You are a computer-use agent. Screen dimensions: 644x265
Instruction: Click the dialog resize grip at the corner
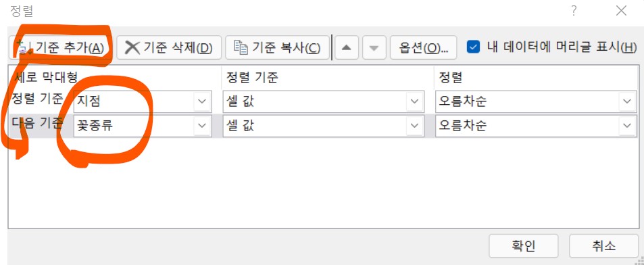pos(639,260)
